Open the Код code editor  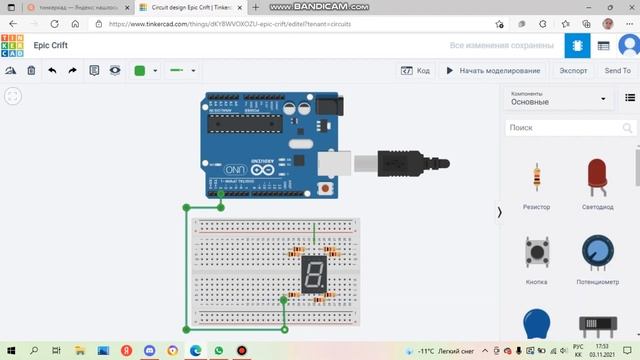(416, 71)
